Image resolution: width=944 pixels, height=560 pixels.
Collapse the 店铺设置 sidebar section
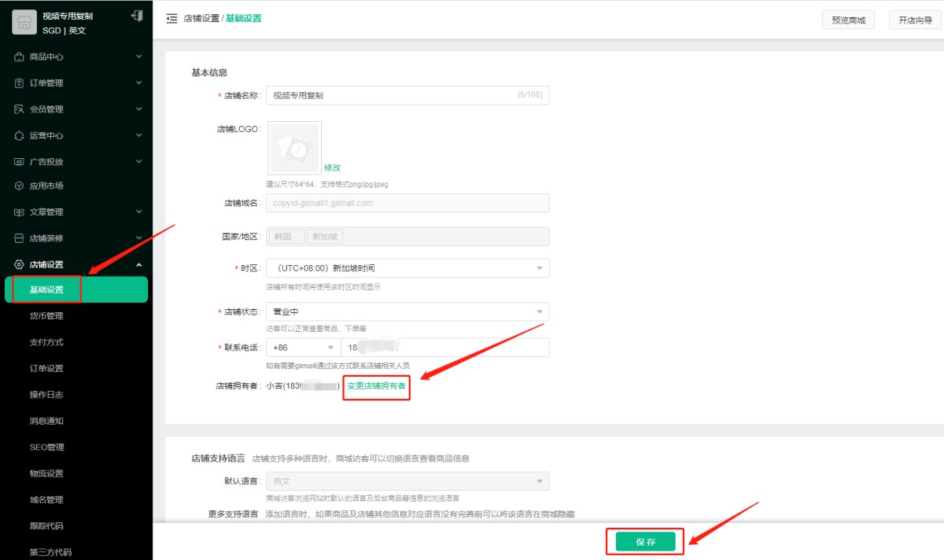pyautogui.click(x=138, y=264)
